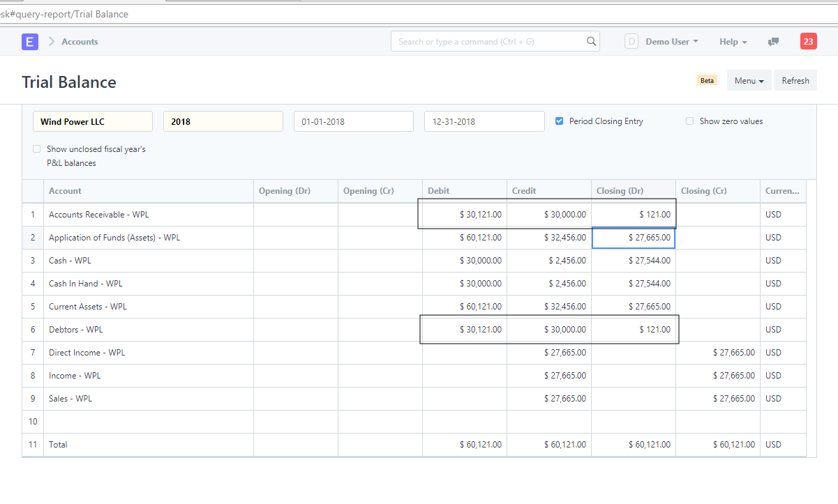Image resolution: width=838 pixels, height=504 pixels.
Task: Click the fiscal year 2018 field
Action: click(223, 121)
